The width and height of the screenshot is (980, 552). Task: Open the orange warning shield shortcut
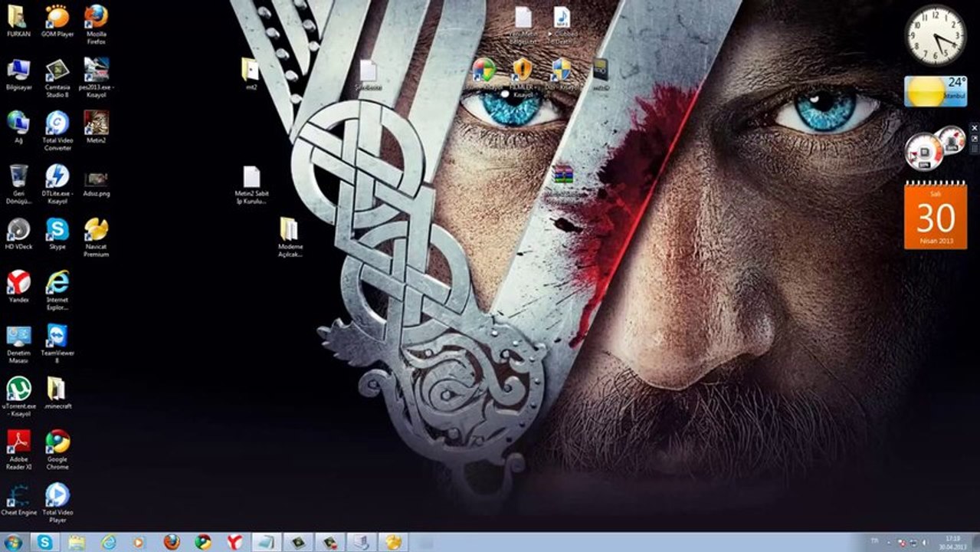[523, 70]
